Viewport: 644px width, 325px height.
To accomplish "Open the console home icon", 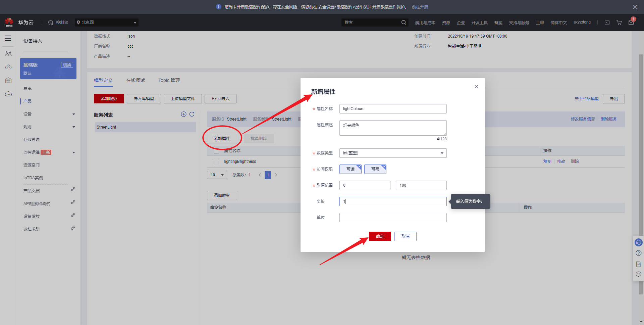I will tap(51, 22).
